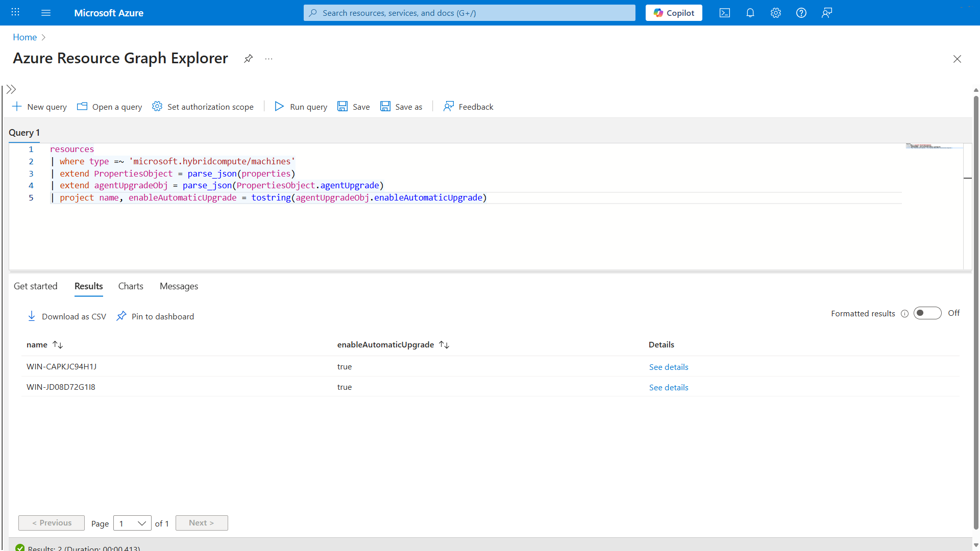980x551 pixels.
Task: Set the authorization scope
Action: pos(203,107)
